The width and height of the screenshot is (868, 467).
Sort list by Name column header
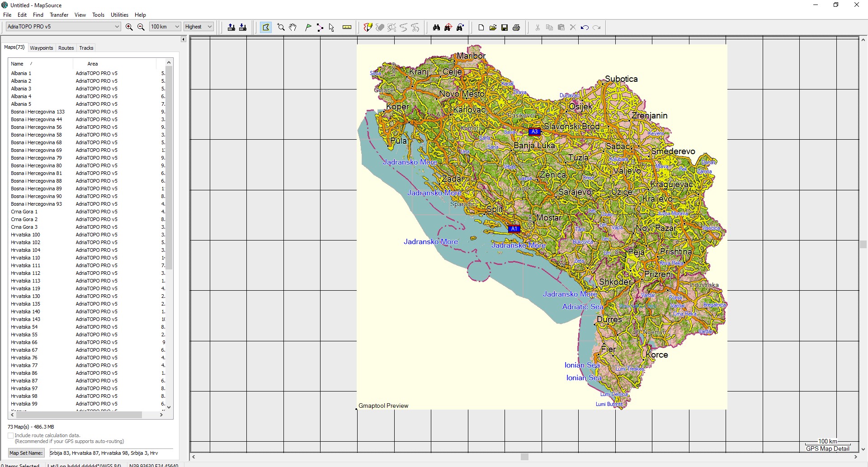(x=41, y=64)
